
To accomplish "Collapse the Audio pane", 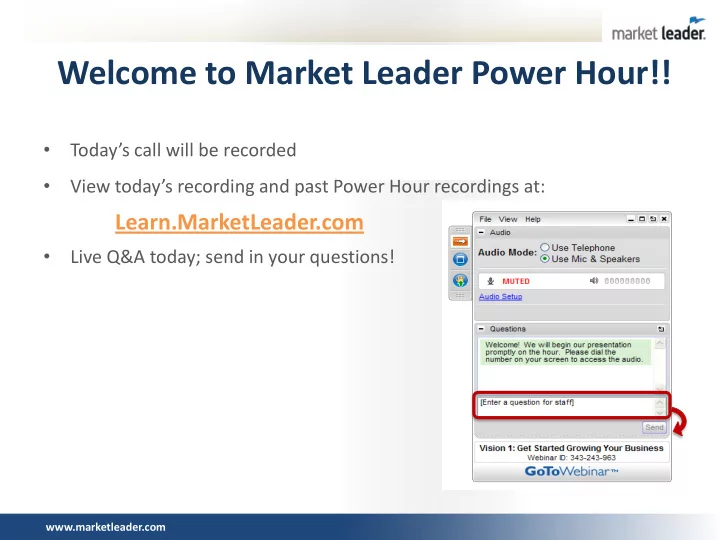I will click(x=481, y=232).
